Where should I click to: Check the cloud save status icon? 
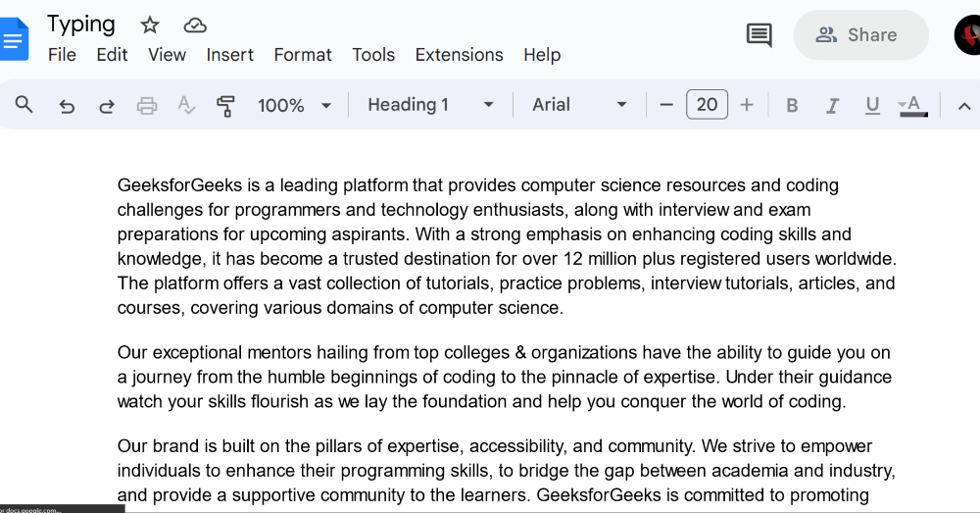[x=196, y=26]
